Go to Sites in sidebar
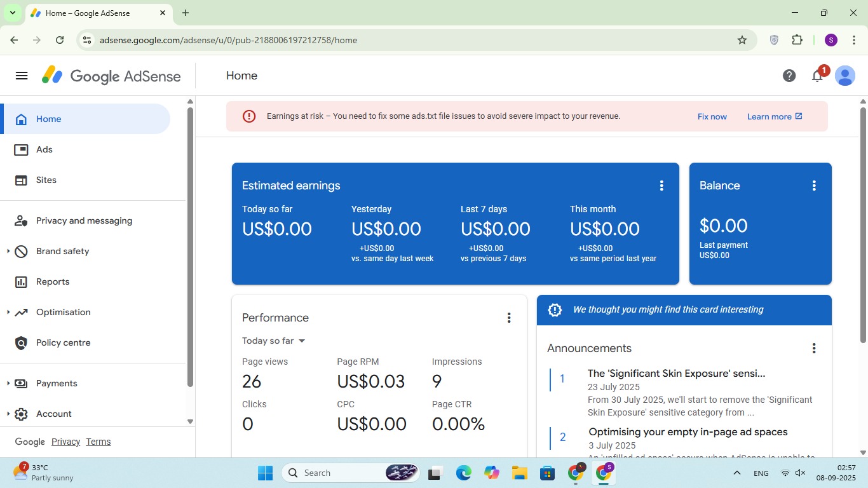Image resolution: width=868 pixels, height=488 pixels. [46, 180]
